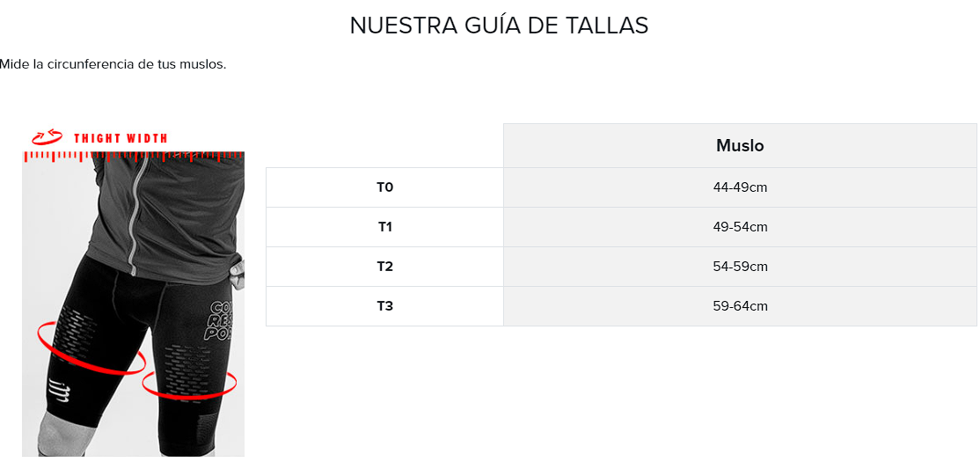
Task: Click the red measuring ruler graphic
Action: click(x=133, y=157)
